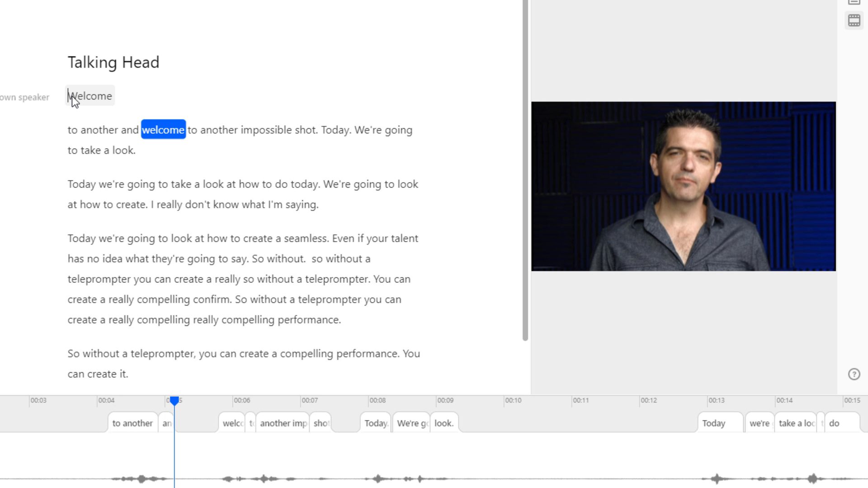Click the filmstrip/storyboard icon top right

pos(854,20)
